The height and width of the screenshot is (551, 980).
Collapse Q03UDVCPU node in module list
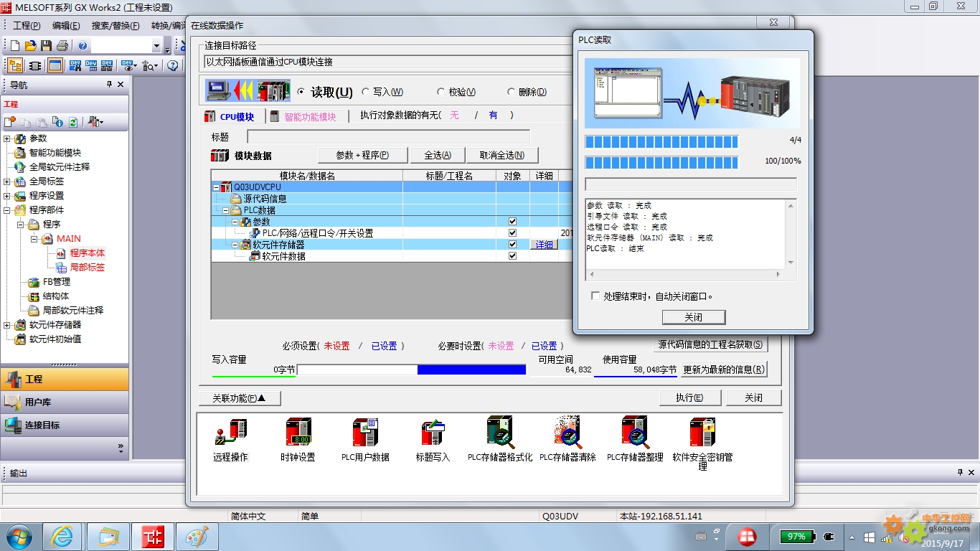(217, 187)
